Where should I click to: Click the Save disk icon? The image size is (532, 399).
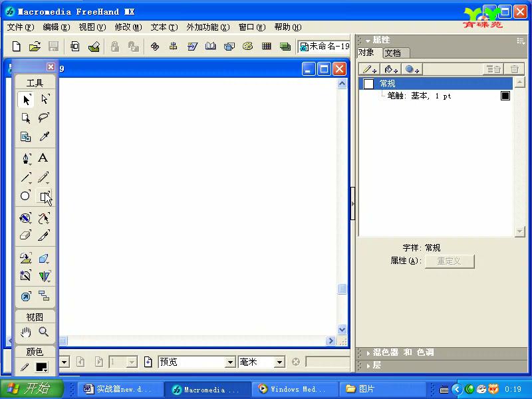click(53, 46)
